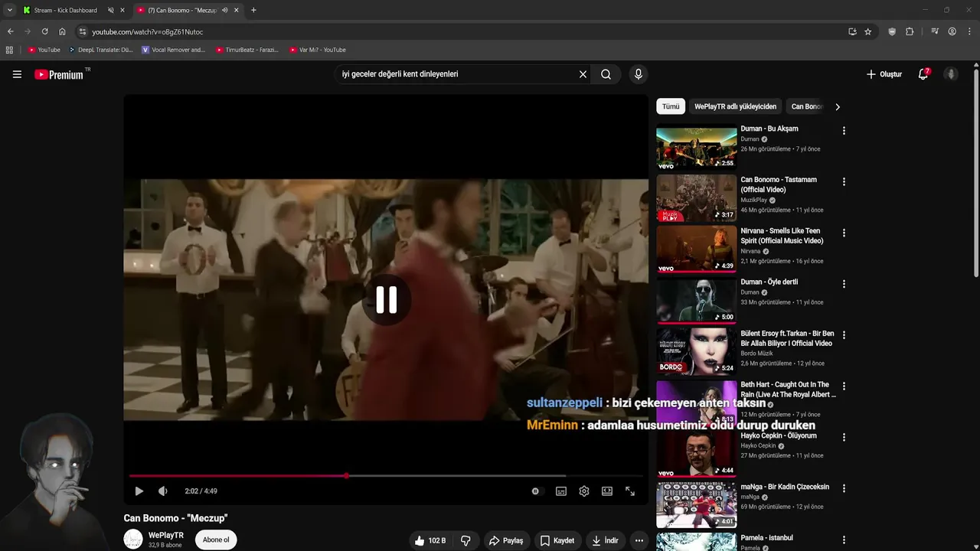Open Can Bonomo - Tastamam video title
This screenshot has width=980, height=551.
tap(779, 184)
